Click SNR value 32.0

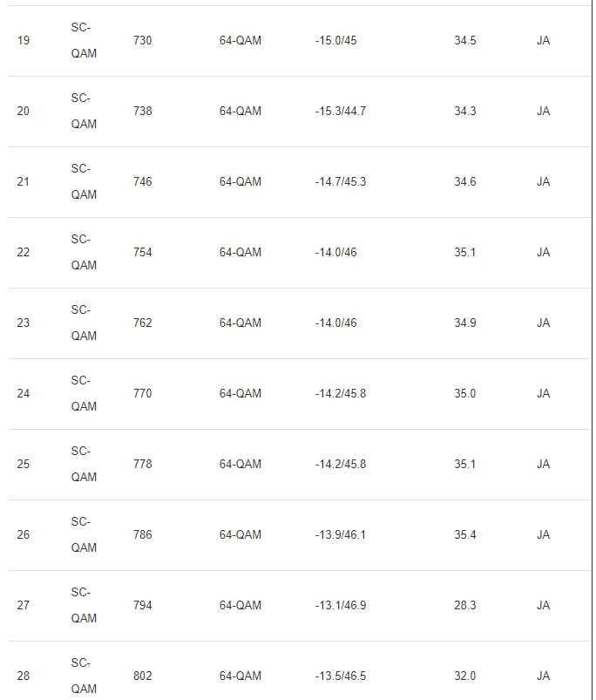465,676
